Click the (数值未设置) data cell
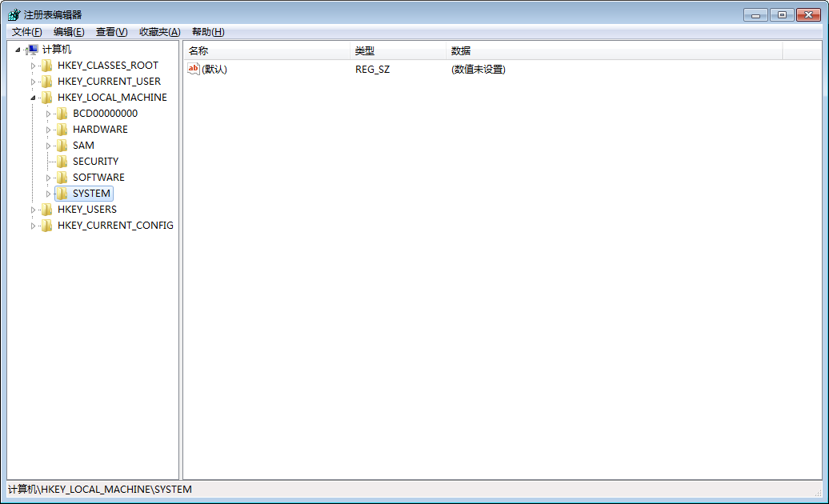 [x=478, y=70]
